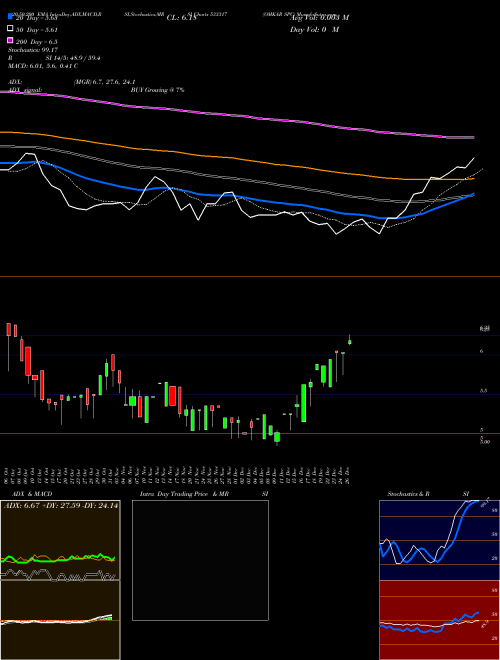Click the endpoint of the magenta 200-day line
500x660 pixels.
(474, 137)
